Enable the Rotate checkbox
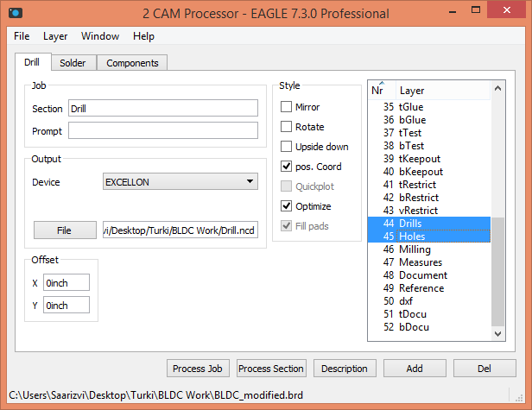The image size is (532, 410). click(286, 127)
